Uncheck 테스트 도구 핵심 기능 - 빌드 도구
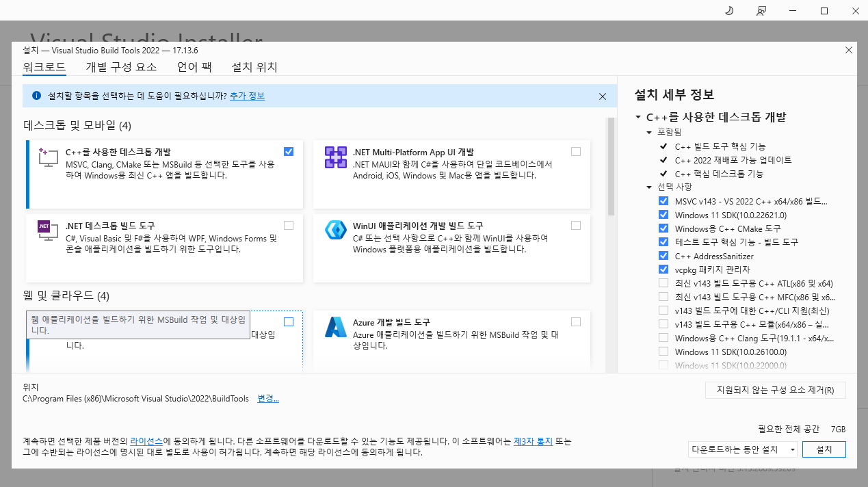The width and height of the screenshot is (868, 487). 663,241
